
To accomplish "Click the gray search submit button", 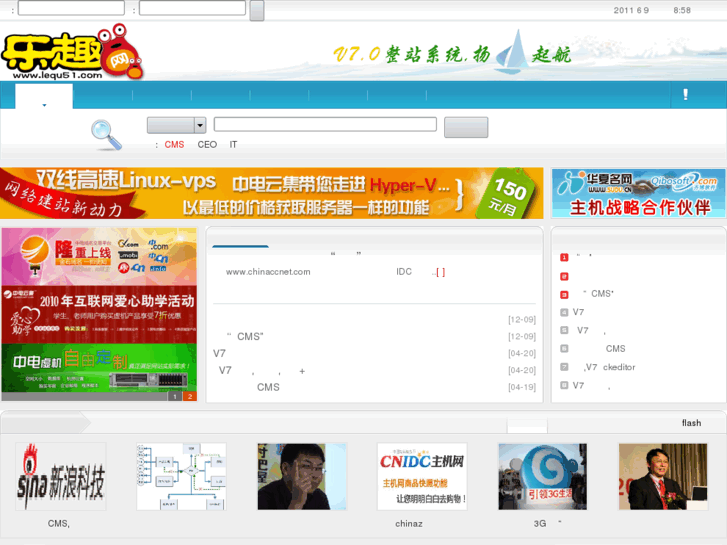I will 466,127.
